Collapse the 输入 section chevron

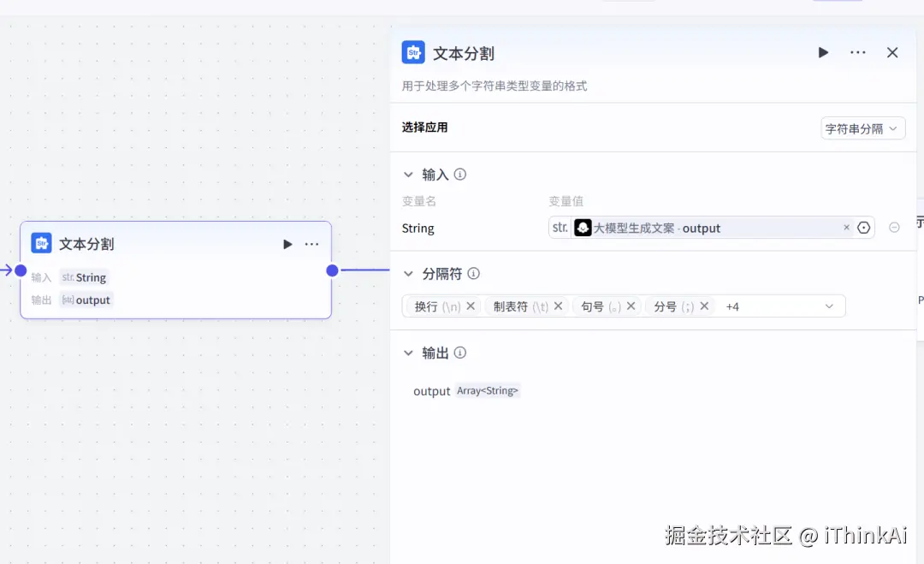408,175
